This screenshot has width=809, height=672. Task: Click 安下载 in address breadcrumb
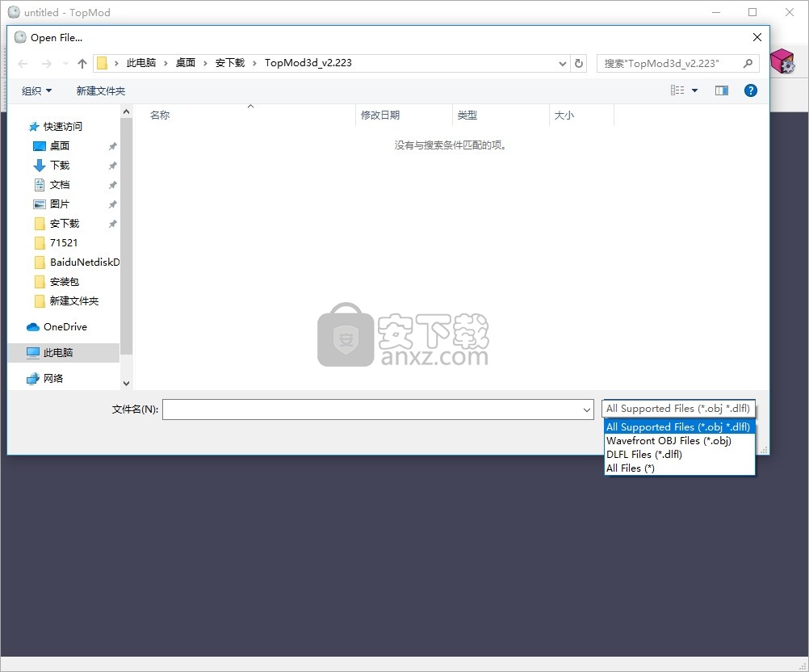[x=229, y=63]
